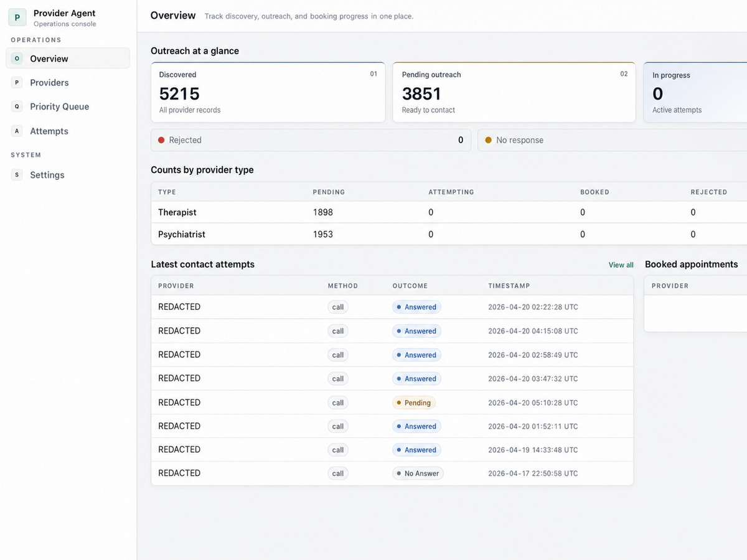Open View all latest contact attempts
The width and height of the screenshot is (747, 560).
point(621,265)
